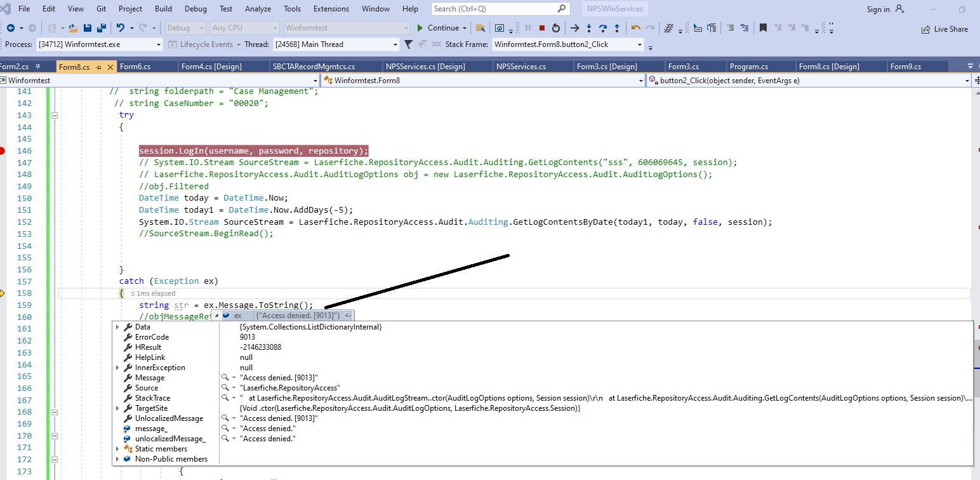Viewport: 980px width, 480px height.
Task: Collapse the try block at line 143
Action: tap(54, 116)
